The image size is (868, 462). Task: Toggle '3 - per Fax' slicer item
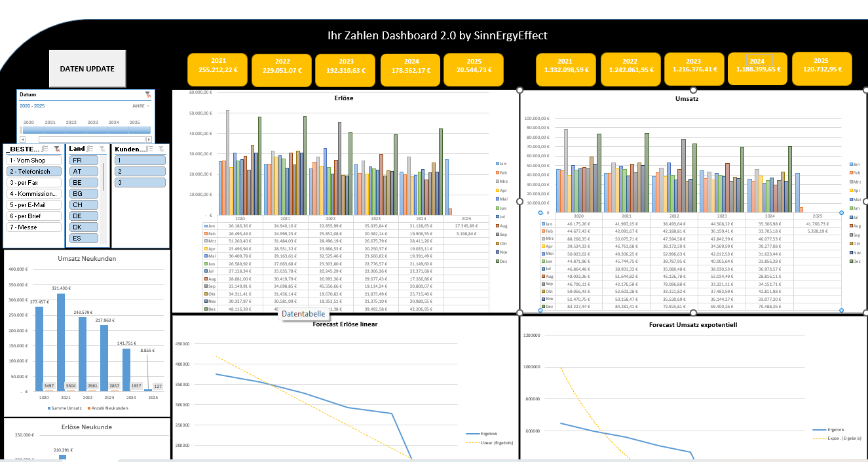point(34,182)
